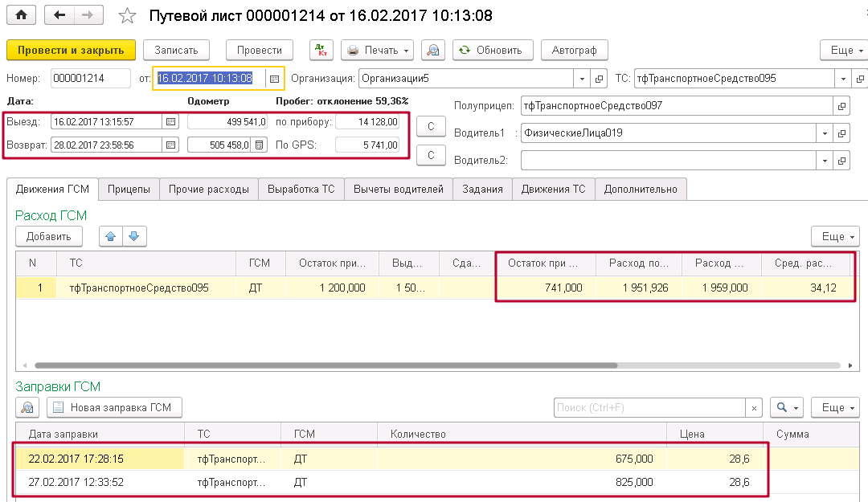Move ГСМ row down with arrow

(x=134, y=236)
